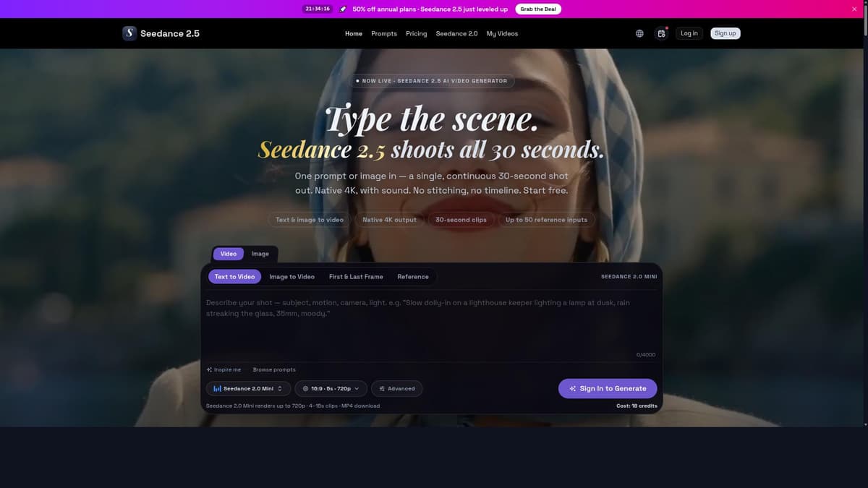Open the Prompts nav link
Viewport: 868px width, 488px height.
point(384,33)
